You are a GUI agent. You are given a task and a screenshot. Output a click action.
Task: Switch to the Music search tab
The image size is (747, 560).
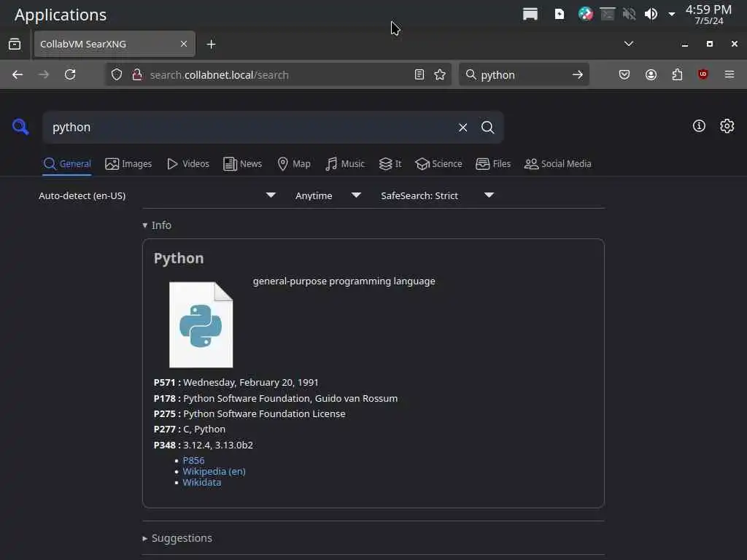[x=345, y=164]
